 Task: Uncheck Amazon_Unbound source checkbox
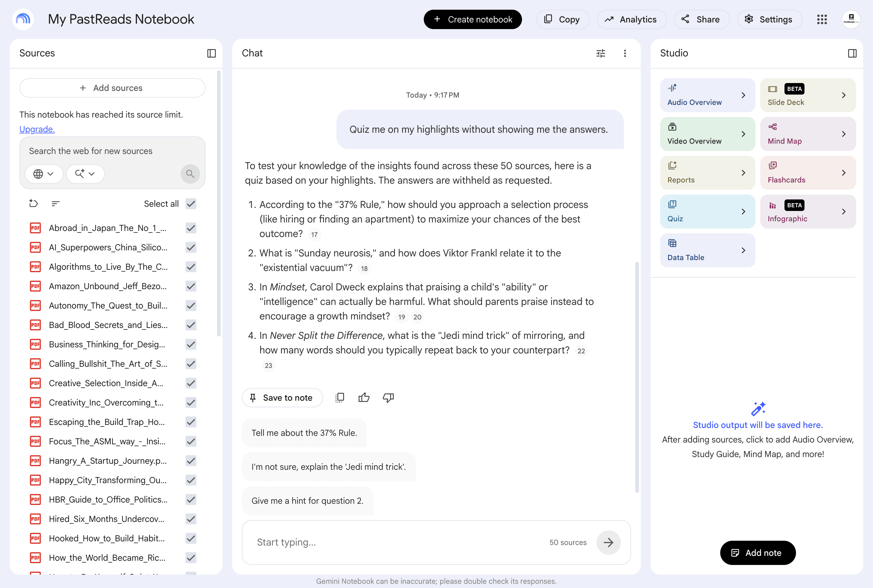click(x=191, y=286)
